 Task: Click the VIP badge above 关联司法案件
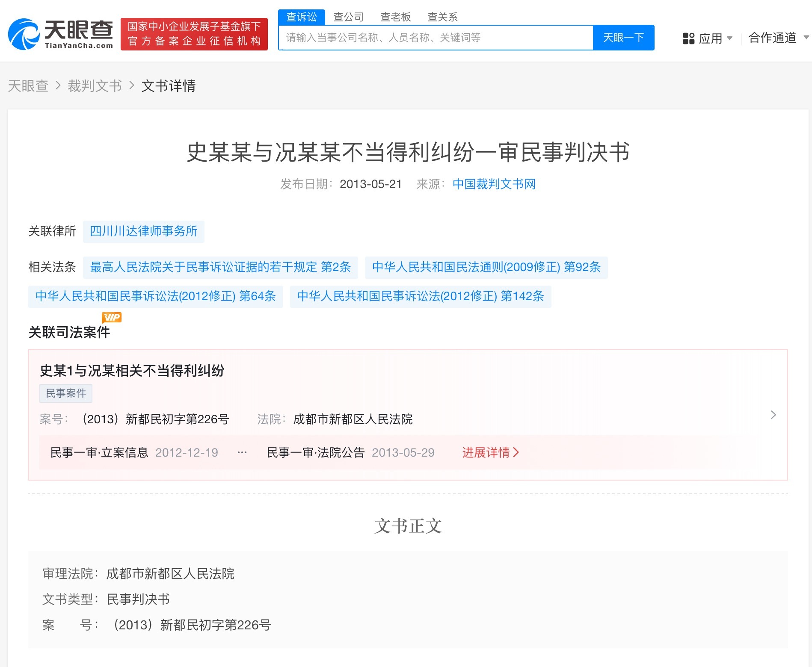[112, 317]
